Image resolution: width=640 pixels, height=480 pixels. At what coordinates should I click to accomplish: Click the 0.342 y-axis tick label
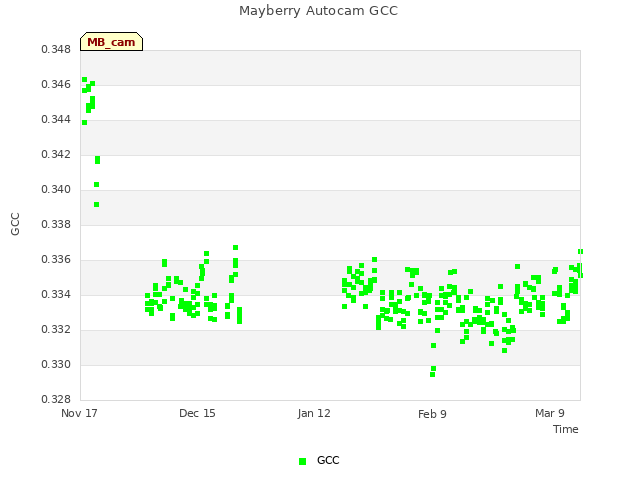coord(56,155)
